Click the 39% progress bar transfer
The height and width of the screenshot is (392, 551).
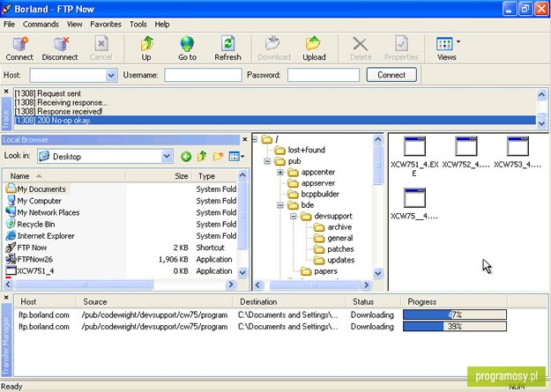pos(455,326)
